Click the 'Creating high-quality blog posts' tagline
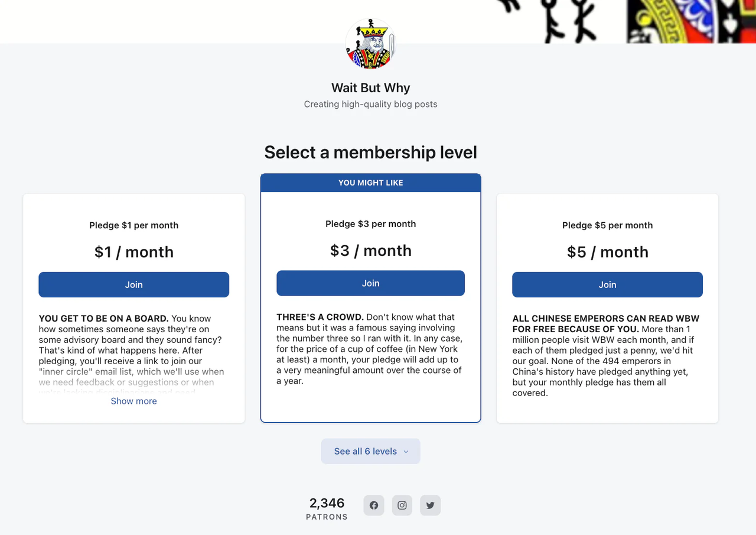Viewport: 756px width, 535px height. 370,104
